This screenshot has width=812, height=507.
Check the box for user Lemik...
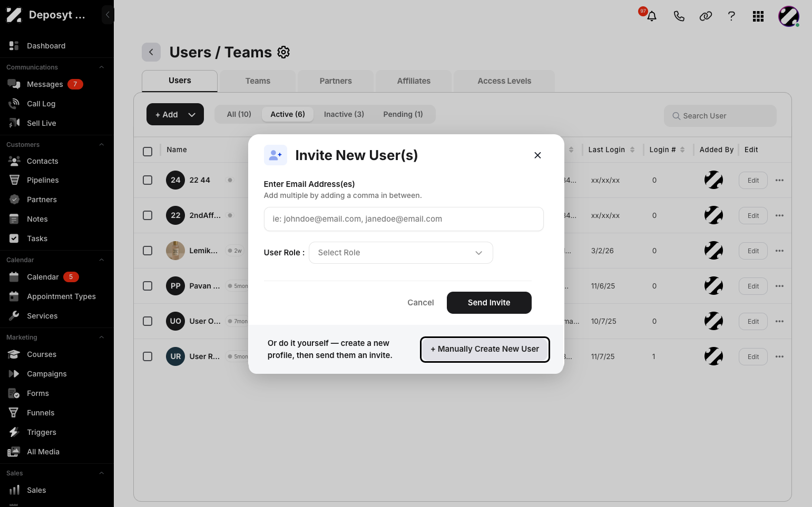coord(148,251)
